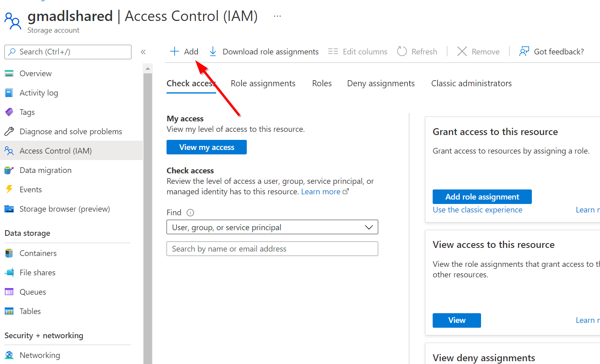This screenshot has width=600, height=364.
Task: Click the File shares icon
Action: (9, 272)
